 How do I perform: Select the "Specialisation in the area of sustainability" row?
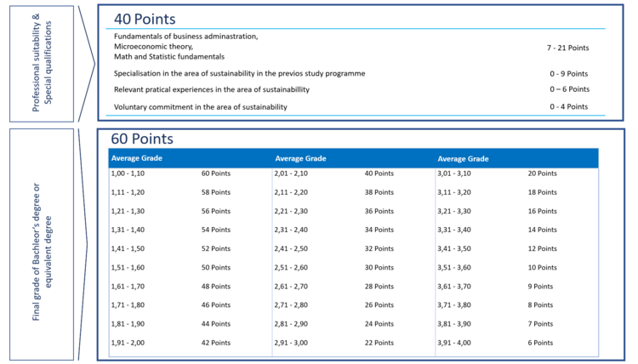(x=239, y=74)
